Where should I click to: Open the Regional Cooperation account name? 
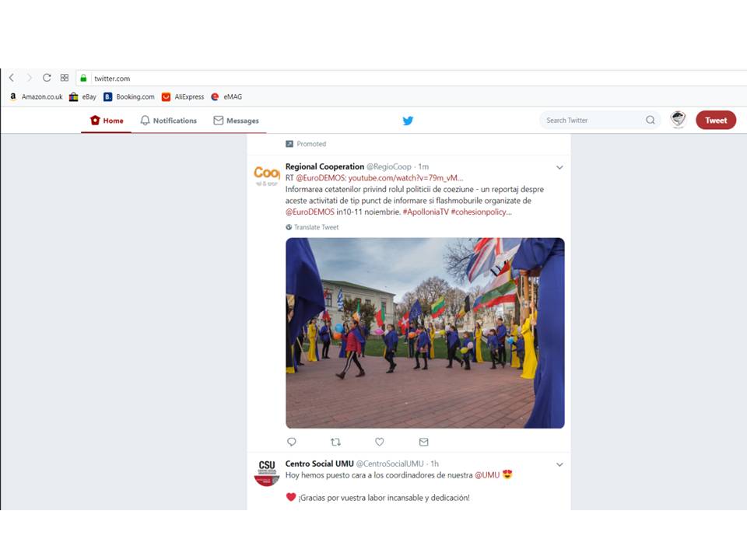pyautogui.click(x=324, y=166)
